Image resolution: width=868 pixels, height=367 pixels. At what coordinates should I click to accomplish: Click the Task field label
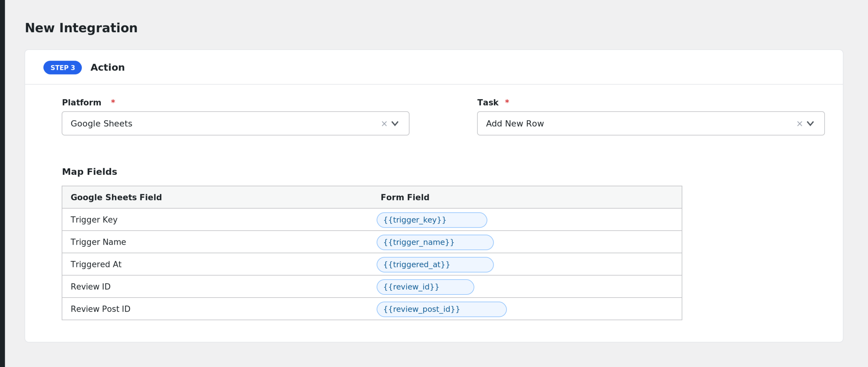[488, 102]
